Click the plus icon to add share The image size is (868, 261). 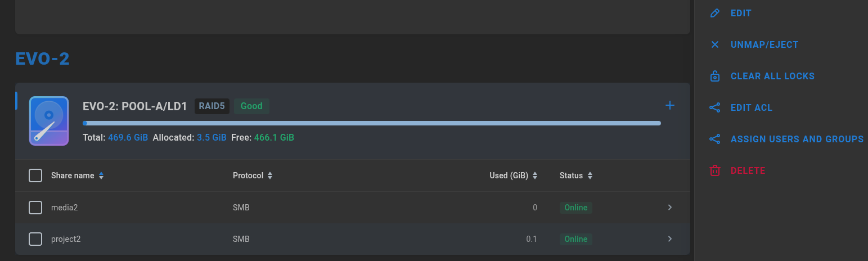point(670,105)
